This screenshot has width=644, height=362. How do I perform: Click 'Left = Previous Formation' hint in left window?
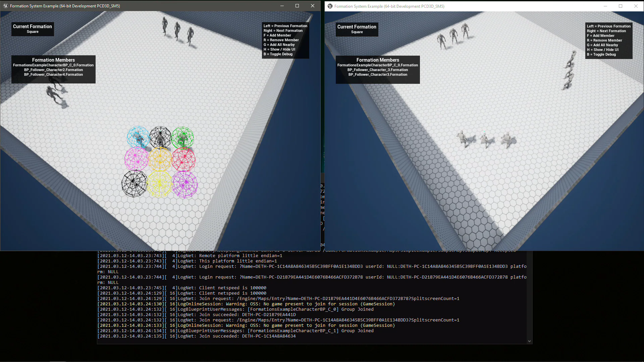coord(285,26)
